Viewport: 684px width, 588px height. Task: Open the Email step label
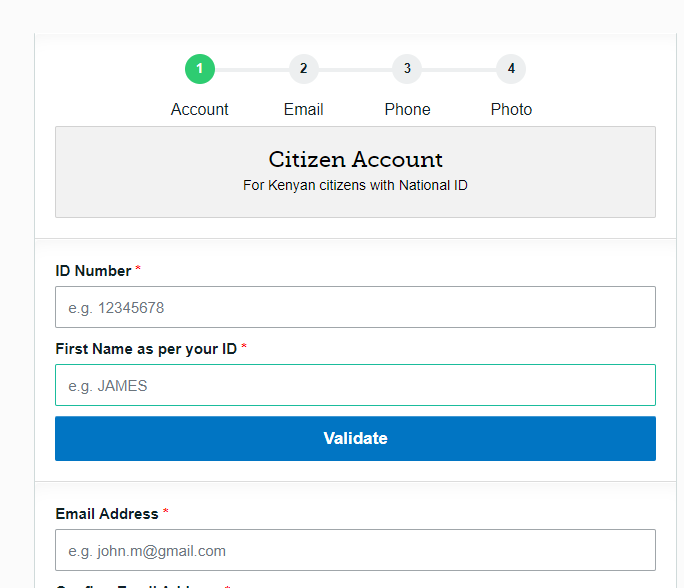point(303,109)
